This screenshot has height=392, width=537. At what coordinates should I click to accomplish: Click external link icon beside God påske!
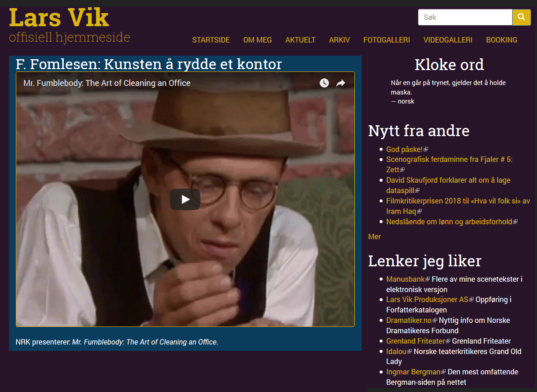pos(426,149)
